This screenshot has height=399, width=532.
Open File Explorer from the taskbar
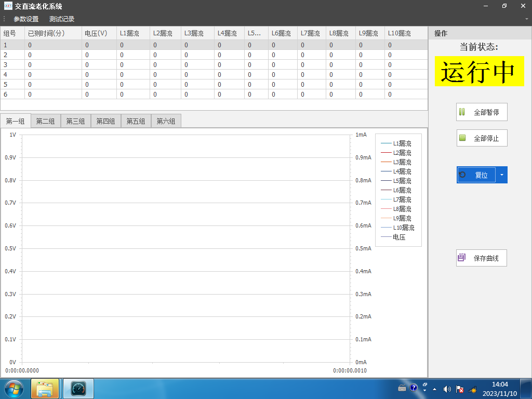click(x=45, y=388)
